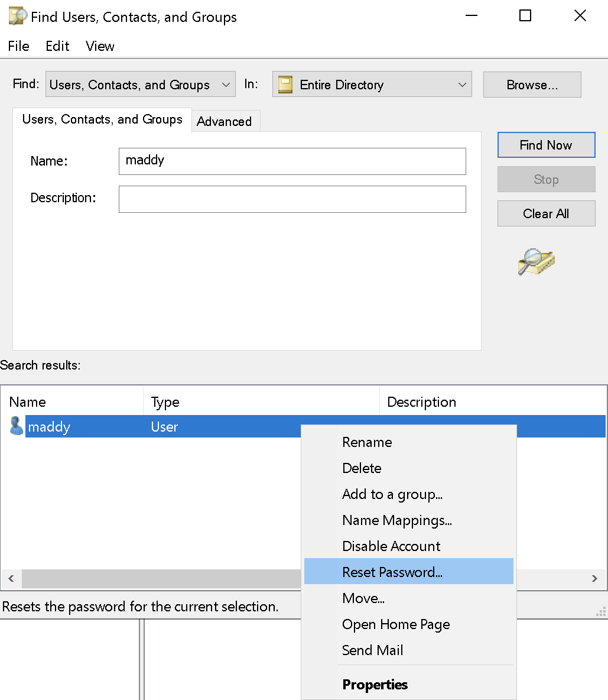The image size is (608, 700).
Task: Open the Find type dropdown
Action: click(x=140, y=85)
